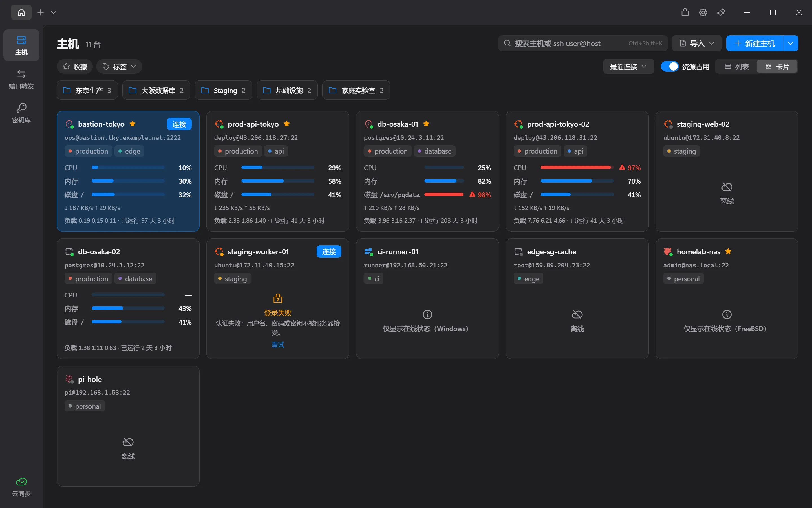
Task: Click the host search input field
Action: (583, 43)
